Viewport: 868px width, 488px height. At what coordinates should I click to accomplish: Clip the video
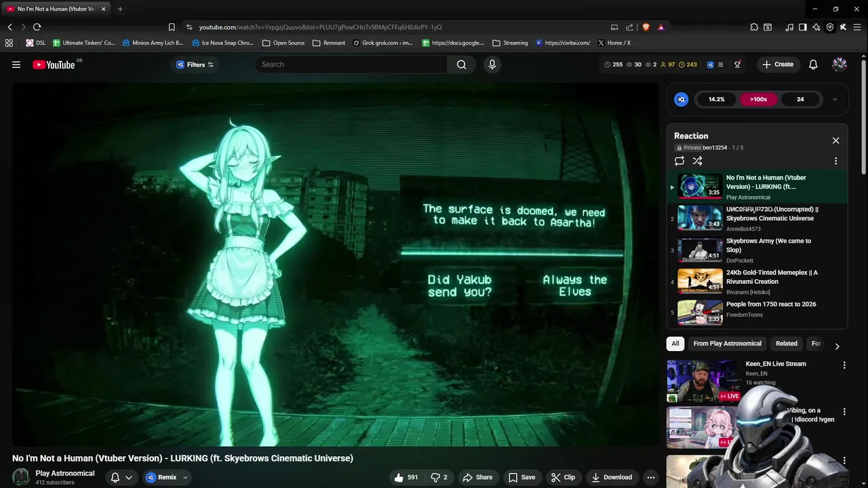coord(563,477)
